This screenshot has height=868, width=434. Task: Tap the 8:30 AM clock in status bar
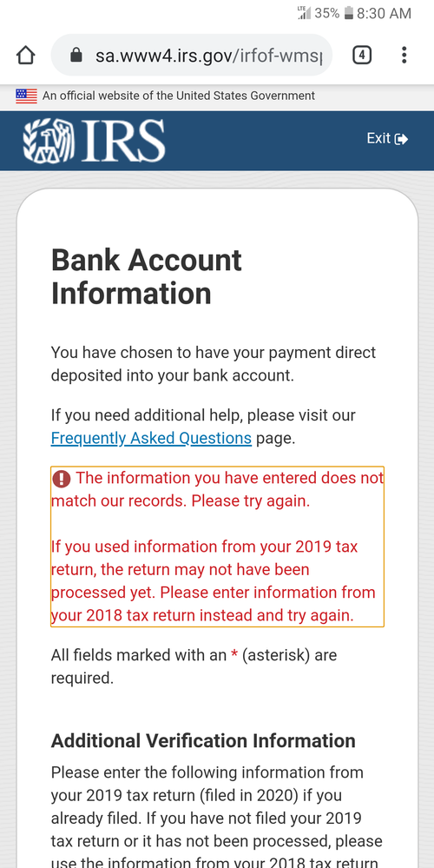(x=385, y=13)
